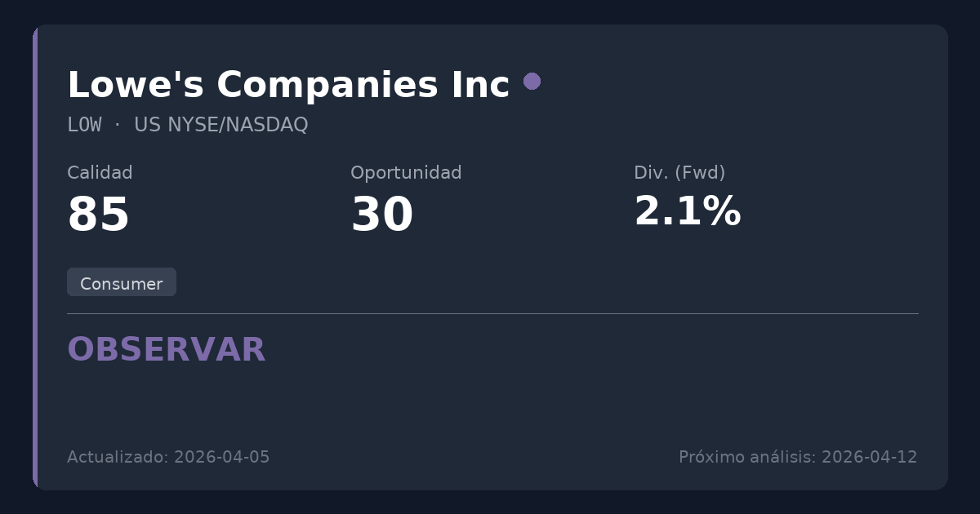Click the Próximo análisis date 2026-04-12
Image resolution: width=980 pixels, height=514 pixels.
pyautogui.click(x=869, y=457)
